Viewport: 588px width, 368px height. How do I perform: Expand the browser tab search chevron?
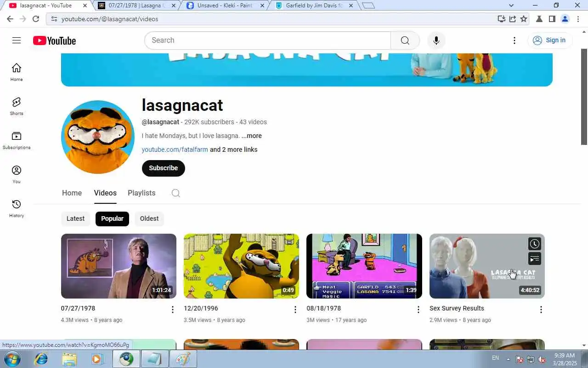point(511,6)
